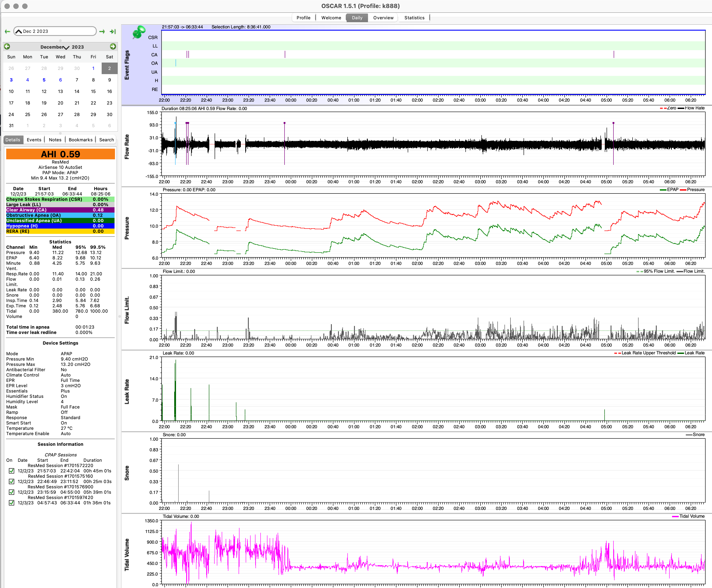Jump to the last day with data

point(113,32)
